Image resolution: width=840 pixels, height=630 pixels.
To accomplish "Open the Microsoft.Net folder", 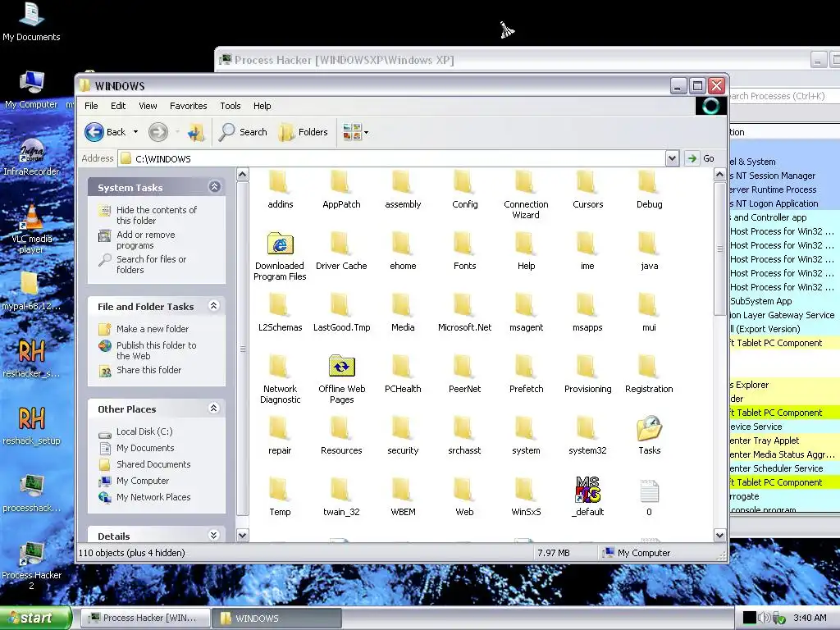I will (464, 313).
